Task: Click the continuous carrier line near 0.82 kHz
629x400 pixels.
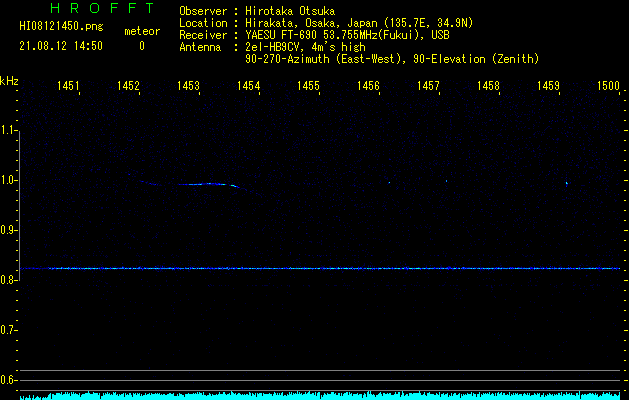Action: pyautogui.click(x=320, y=268)
